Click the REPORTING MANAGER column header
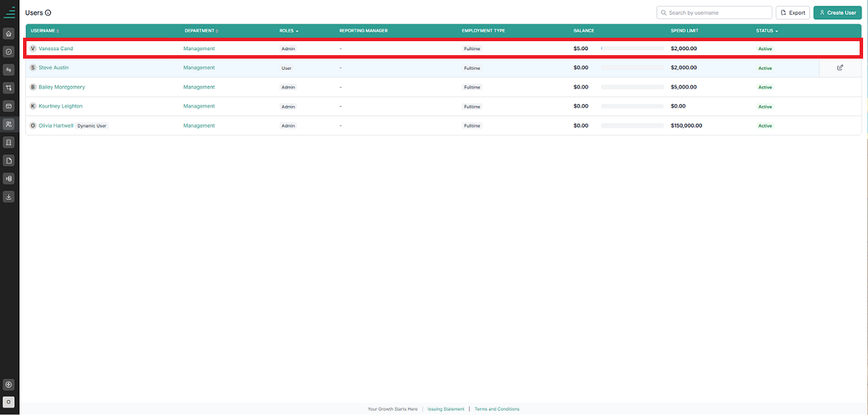The width and height of the screenshot is (868, 416). (364, 31)
